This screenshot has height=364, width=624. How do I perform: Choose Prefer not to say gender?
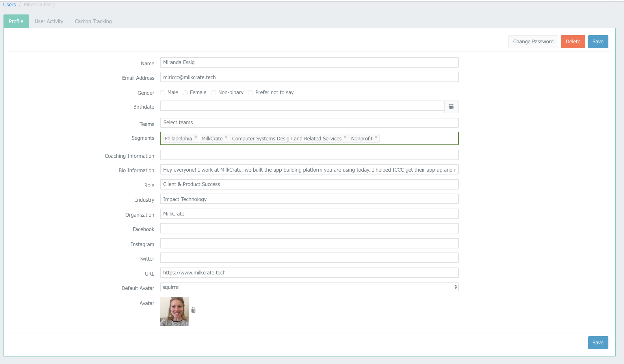pyautogui.click(x=250, y=93)
